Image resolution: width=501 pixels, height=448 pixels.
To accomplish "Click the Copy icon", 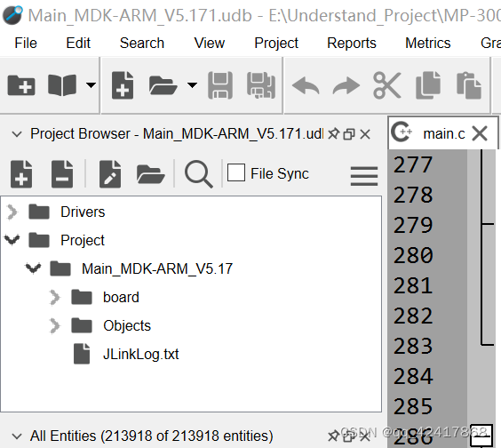I will [x=428, y=85].
